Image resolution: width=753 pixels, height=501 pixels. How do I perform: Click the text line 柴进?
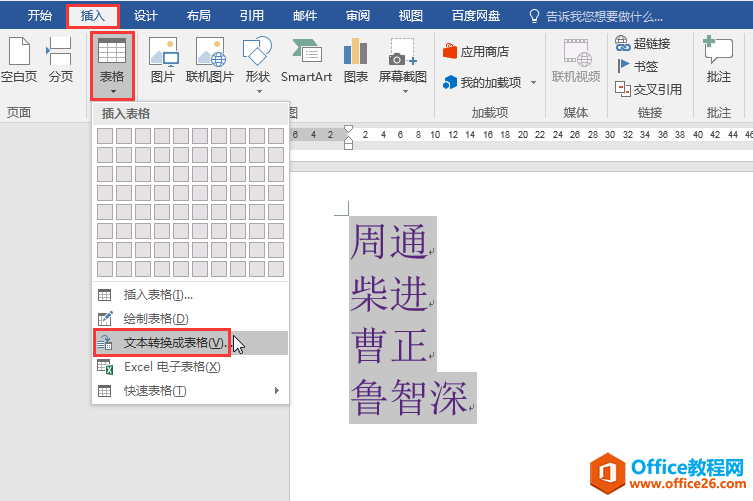(x=389, y=293)
